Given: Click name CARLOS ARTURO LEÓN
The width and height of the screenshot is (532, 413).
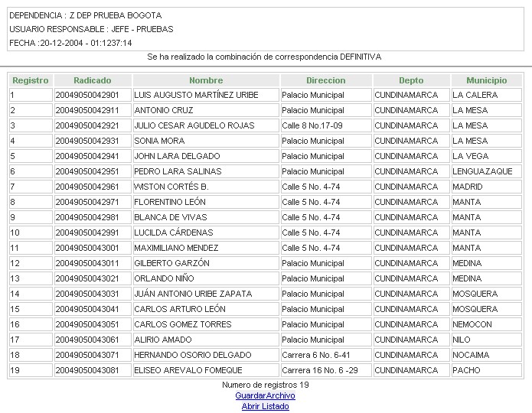Looking at the screenshot, I should coord(180,309).
